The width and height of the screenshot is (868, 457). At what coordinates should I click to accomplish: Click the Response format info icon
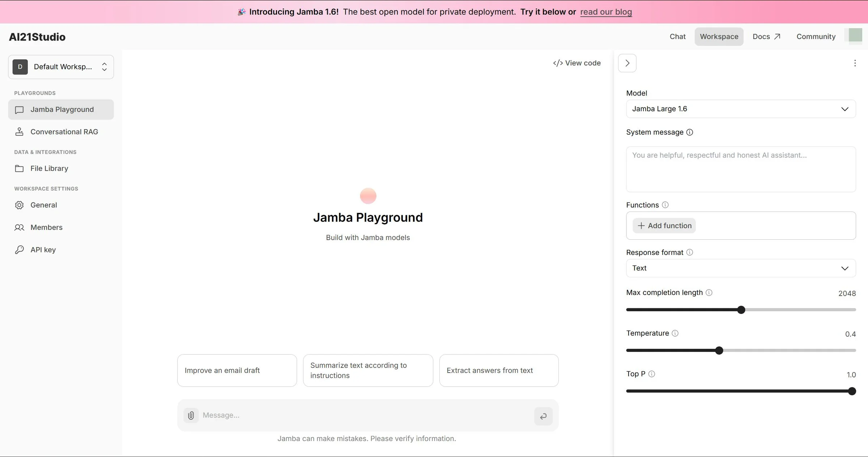pos(690,252)
